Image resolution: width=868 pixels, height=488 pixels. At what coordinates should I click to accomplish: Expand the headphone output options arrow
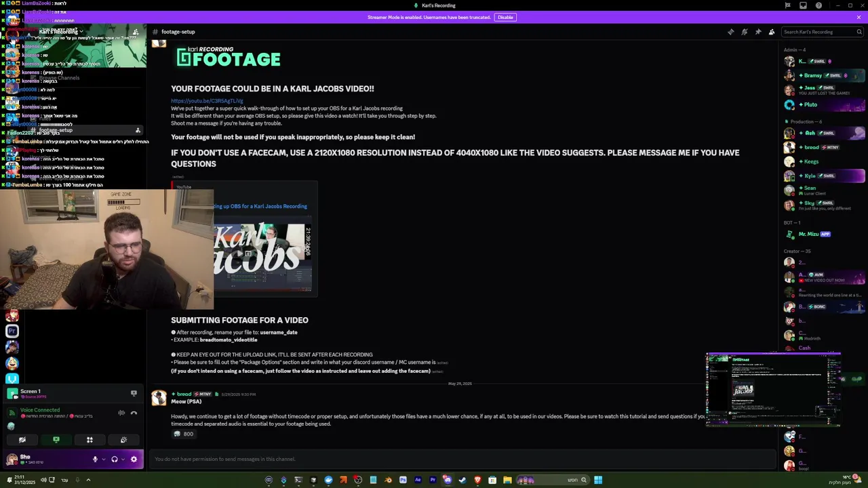coord(123,459)
